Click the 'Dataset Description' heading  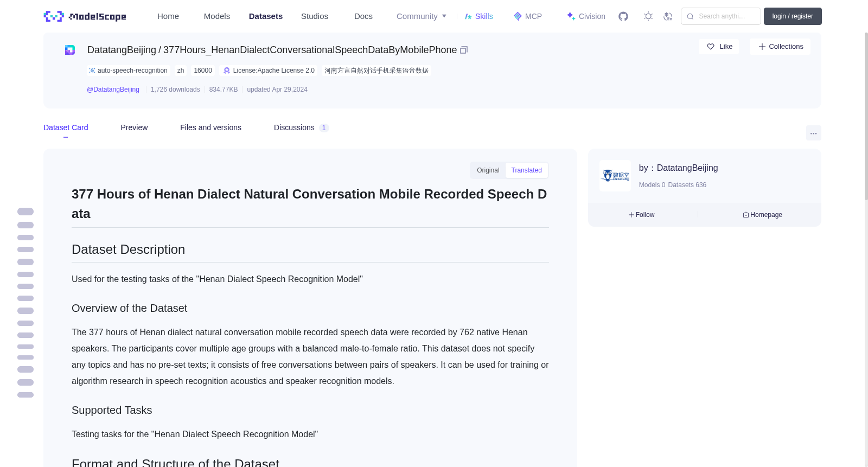[x=128, y=250]
